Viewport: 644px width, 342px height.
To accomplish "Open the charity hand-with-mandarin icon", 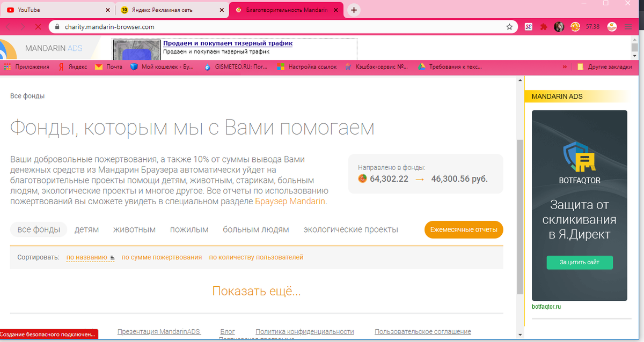I will tap(613, 26).
